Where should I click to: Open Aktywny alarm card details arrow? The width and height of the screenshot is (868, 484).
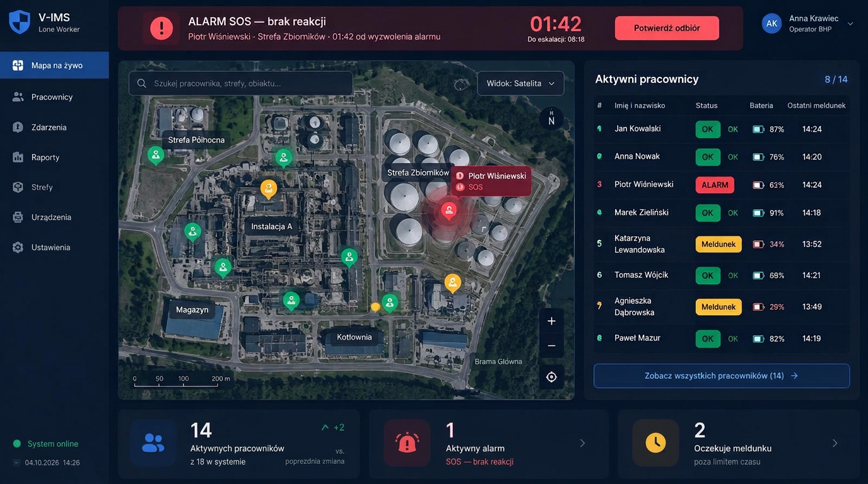coord(582,443)
